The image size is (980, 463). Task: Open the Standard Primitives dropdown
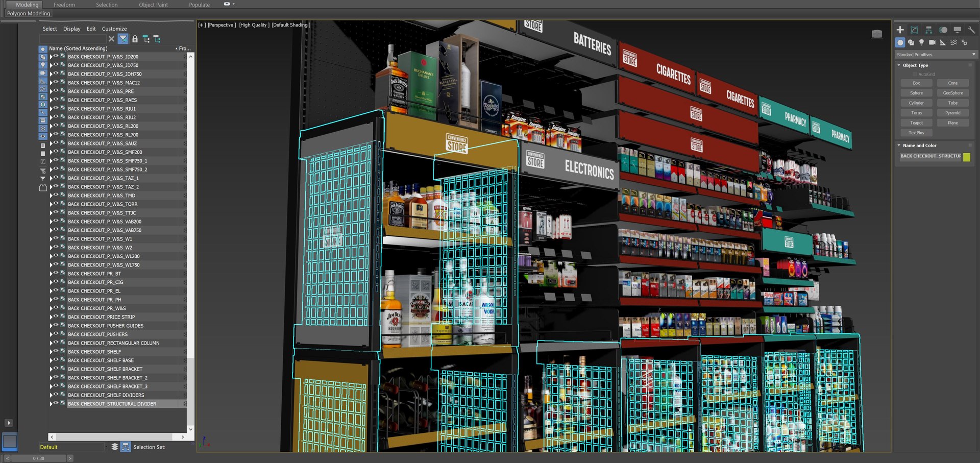(x=936, y=55)
